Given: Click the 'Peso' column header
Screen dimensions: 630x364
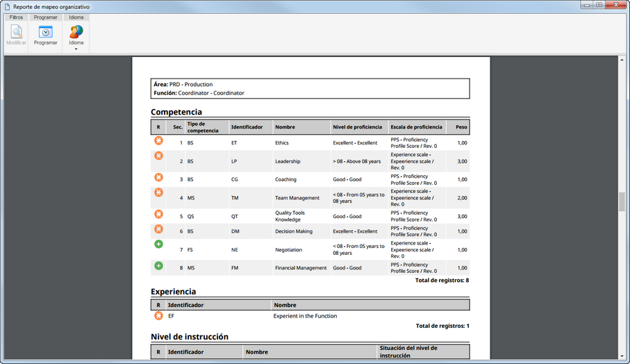Looking at the screenshot, I should (x=461, y=127).
